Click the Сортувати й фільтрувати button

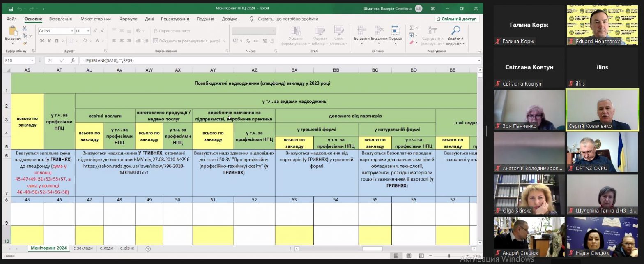pyautogui.click(x=433, y=35)
